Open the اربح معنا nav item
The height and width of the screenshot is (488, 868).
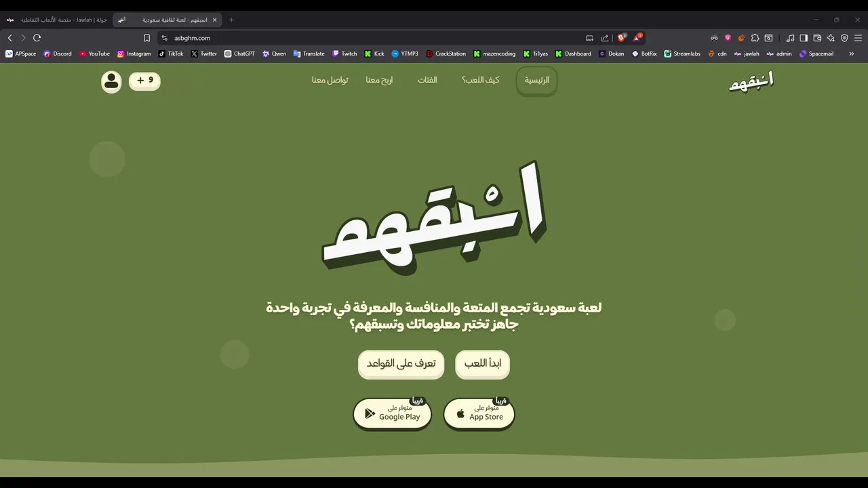click(x=379, y=80)
